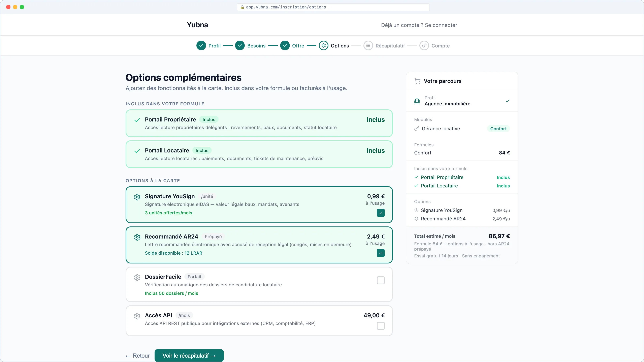This screenshot has width=644, height=362.
Task: Click '0,99 €/u' in the sidebar options
Action: (501, 210)
